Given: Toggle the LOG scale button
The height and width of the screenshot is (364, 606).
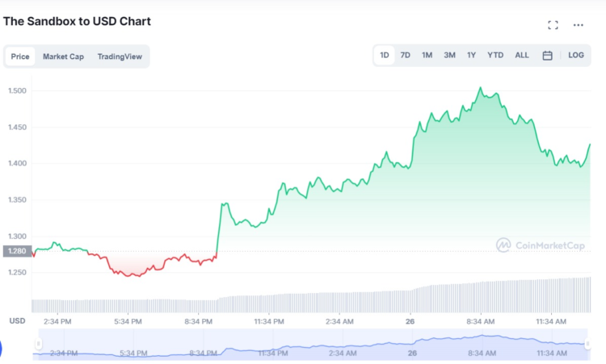Looking at the screenshot, I should (x=576, y=55).
